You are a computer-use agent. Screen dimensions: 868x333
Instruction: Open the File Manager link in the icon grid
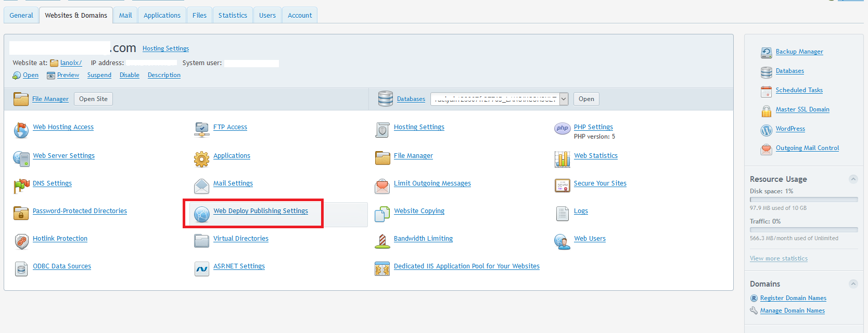[x=413, y=156]
